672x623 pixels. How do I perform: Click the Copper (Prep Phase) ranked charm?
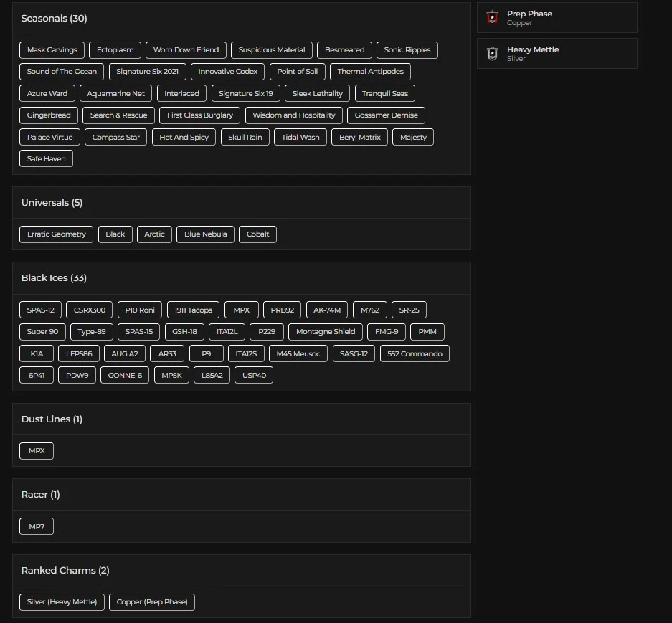coord(152,602)
